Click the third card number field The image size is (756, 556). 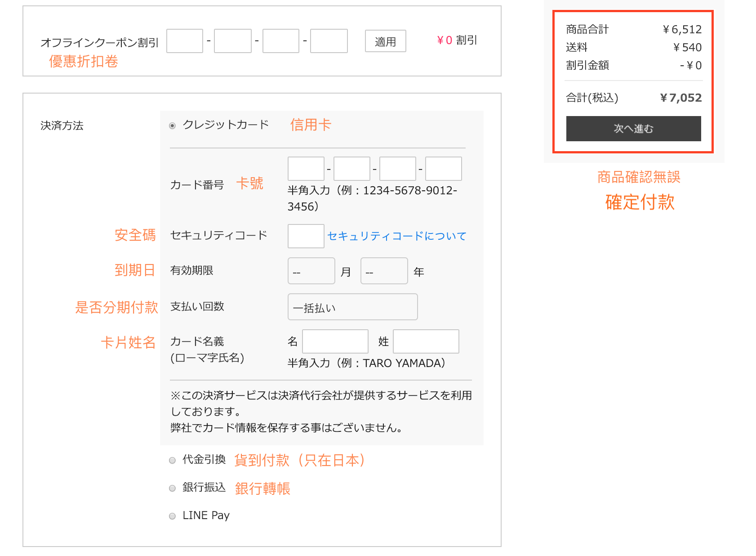pyautogui.click(x=397, y=169)
